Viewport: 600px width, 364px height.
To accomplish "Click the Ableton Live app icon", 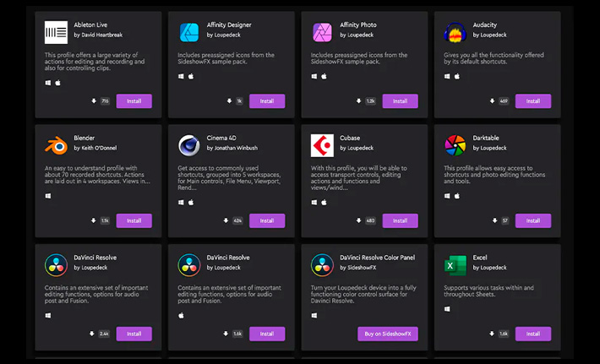I will pos(56,32).
